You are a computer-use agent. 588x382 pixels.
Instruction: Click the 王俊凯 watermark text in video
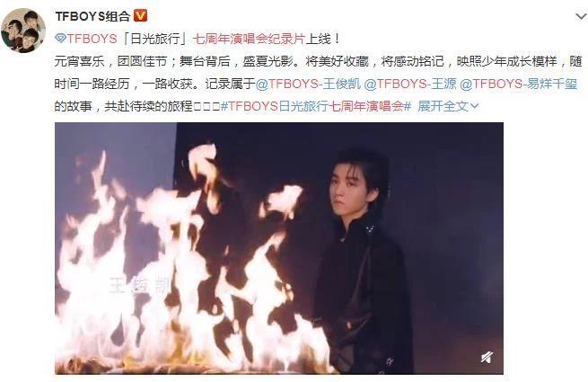pyautogui.click(x=139, y=285)
